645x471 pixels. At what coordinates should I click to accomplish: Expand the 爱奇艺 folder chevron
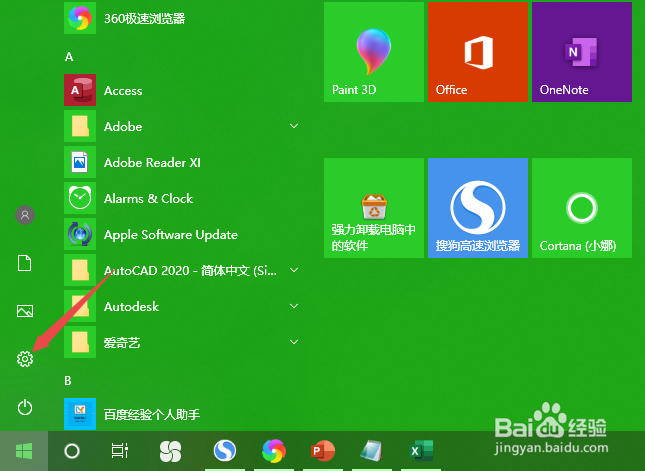pyautogui.click(x=294, y=342)
